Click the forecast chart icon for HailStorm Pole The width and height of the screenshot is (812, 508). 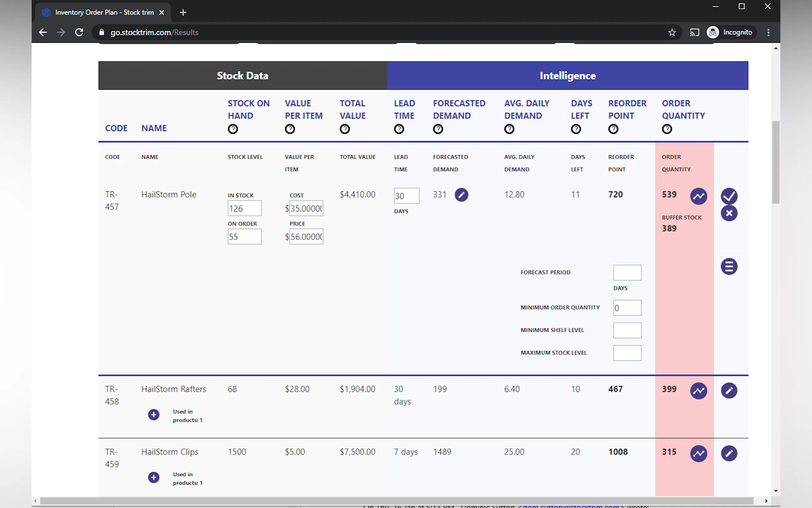click(698, 196)
